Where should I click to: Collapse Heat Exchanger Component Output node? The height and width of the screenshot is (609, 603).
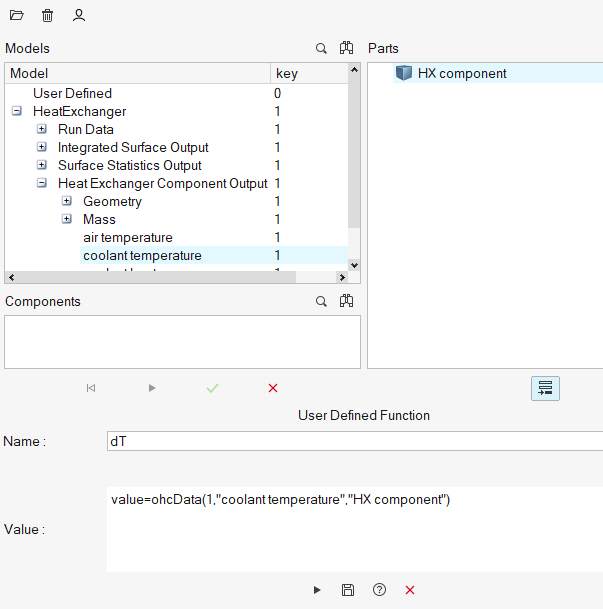pyautogui.click(x=42, y=184)
